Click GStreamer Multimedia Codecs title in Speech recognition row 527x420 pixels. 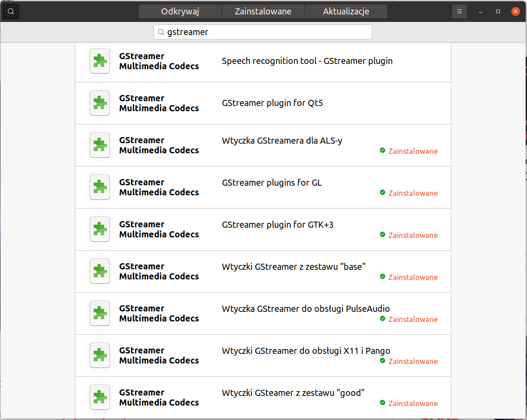click(159, 61)
